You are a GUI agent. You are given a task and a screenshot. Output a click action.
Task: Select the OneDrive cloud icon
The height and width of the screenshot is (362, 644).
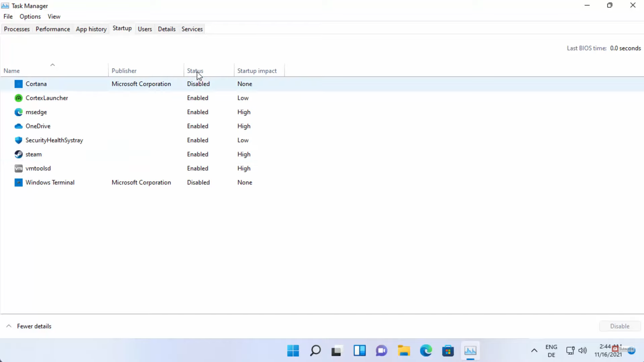click(x=18, y=126)
